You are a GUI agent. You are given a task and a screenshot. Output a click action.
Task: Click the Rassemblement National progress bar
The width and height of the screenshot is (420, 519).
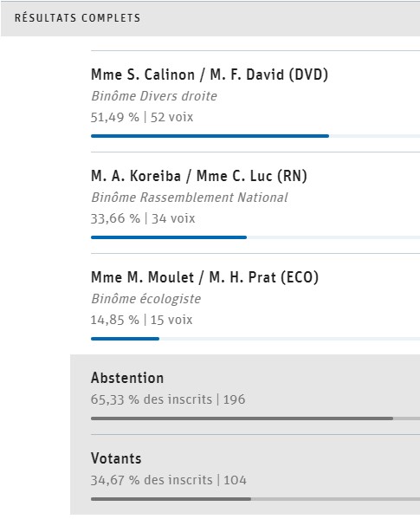pyautogui.click(x=169, y=237)
